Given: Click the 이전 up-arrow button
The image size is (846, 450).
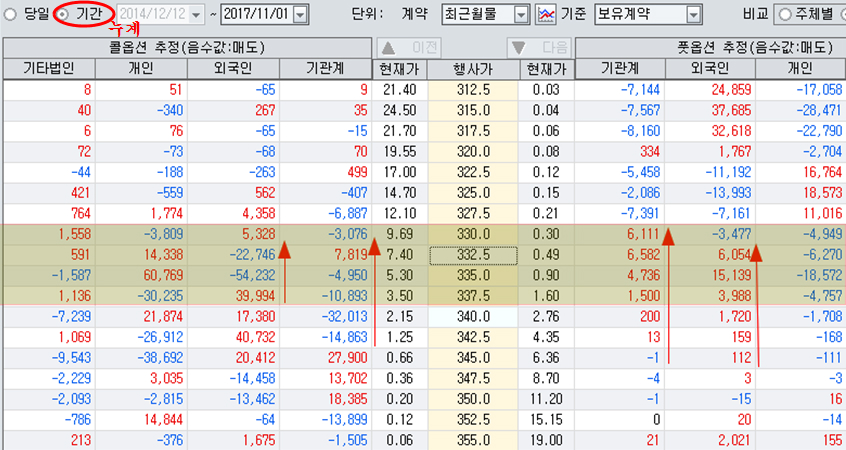Looking at the screenshot, I should point(410,47).
